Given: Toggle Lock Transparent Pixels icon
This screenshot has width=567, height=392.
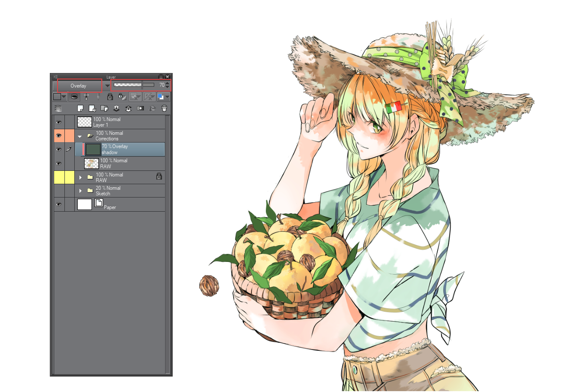Looking at the screenshot, I should tap(122, 97).
